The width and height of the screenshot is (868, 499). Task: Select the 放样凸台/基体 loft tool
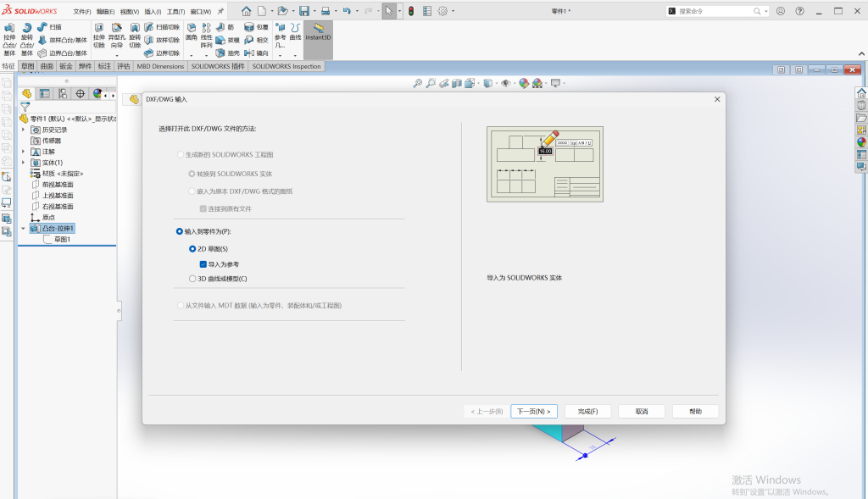click(62, 40)
